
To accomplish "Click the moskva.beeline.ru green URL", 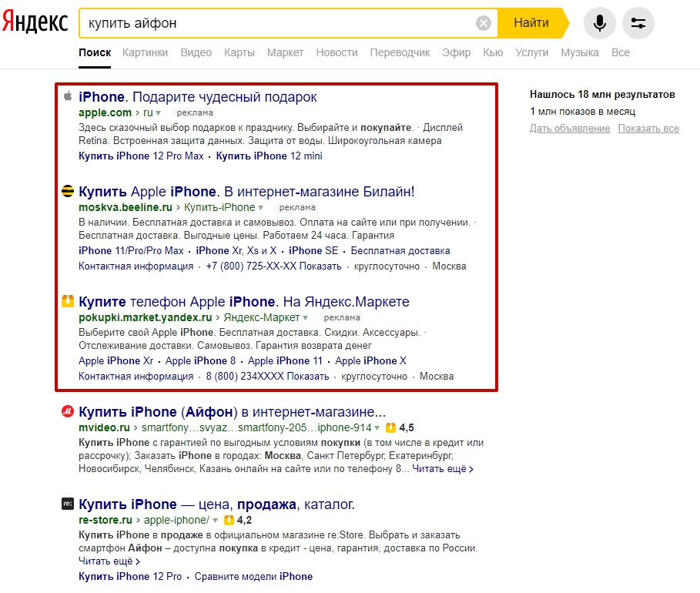I will pos(126,207).
